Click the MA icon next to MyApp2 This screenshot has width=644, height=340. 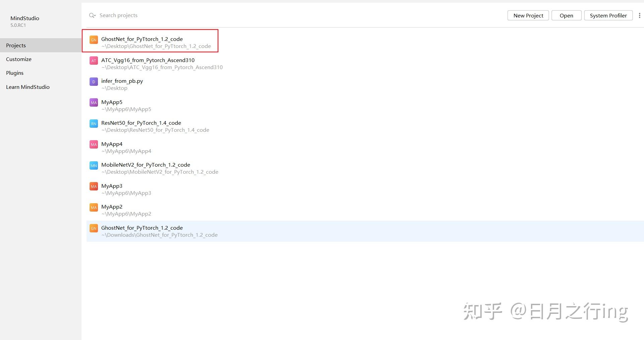pyautogui.click(x=94, y=207)
